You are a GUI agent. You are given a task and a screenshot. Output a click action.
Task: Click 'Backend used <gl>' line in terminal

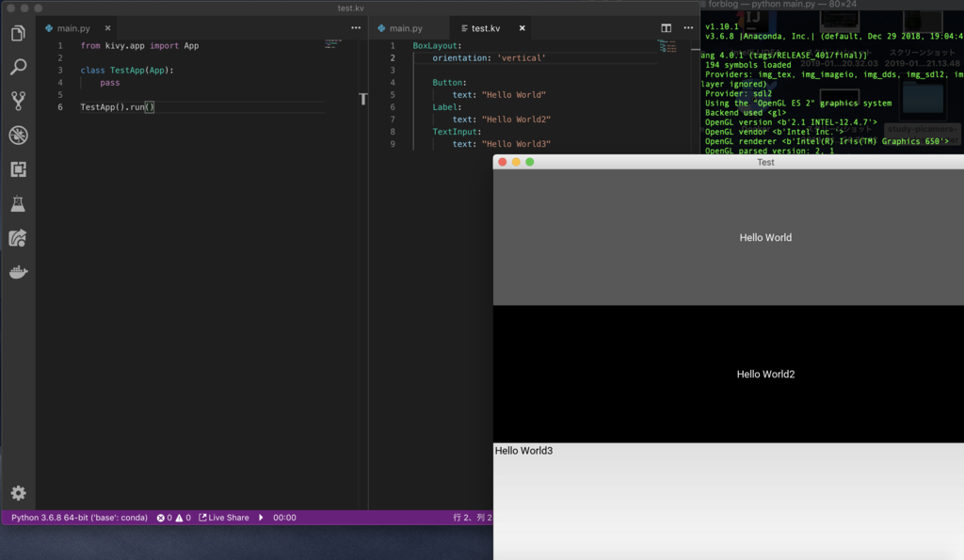(746, 113)
